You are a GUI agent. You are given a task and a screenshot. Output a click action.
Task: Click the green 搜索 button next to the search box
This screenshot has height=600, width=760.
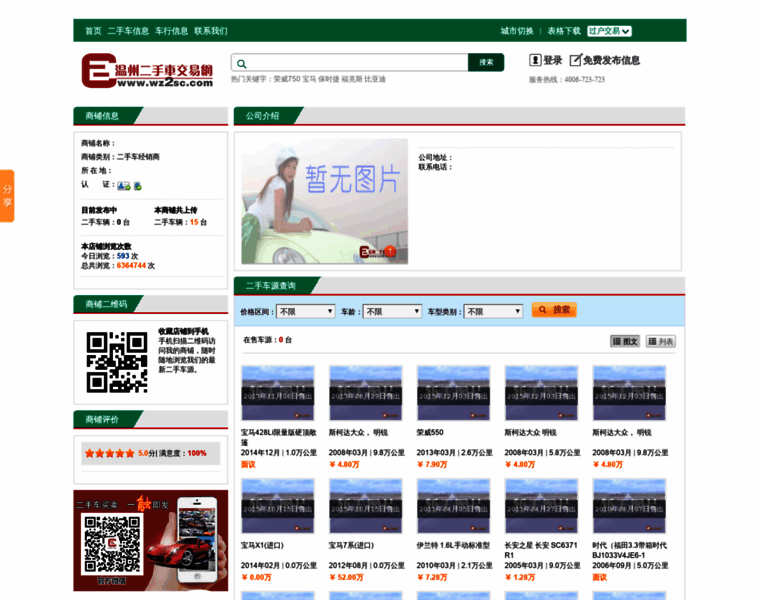pos(486,63)
